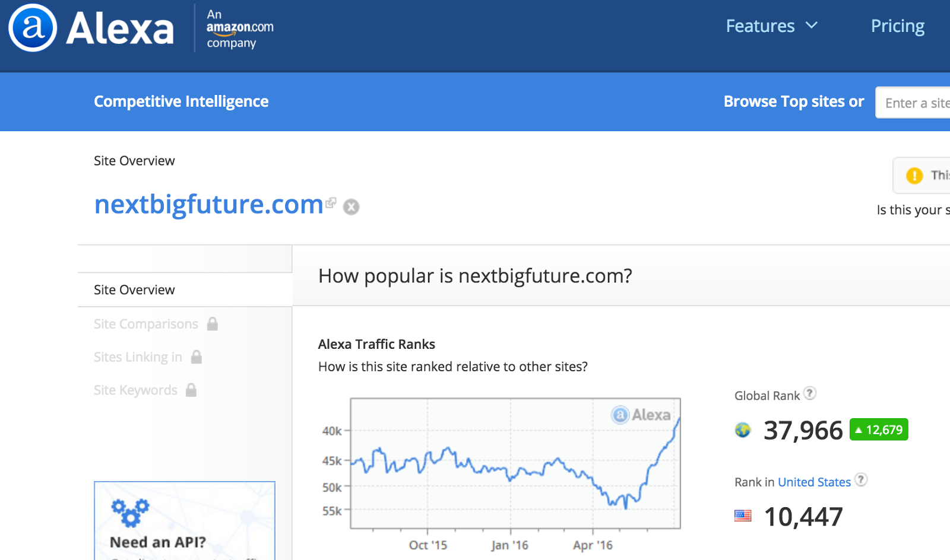This screenshot has width=950, height=560.
Task: Open the Pricing page
Action: [897, 26]
